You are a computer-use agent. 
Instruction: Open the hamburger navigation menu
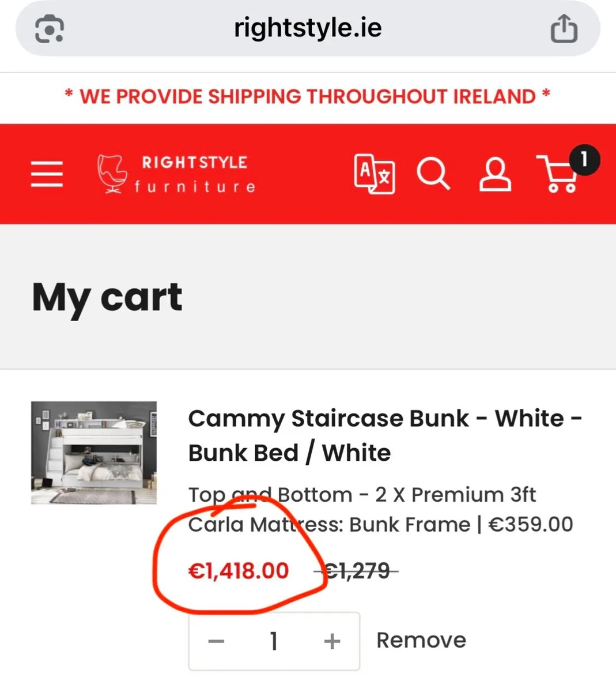[x=47, y=174]
